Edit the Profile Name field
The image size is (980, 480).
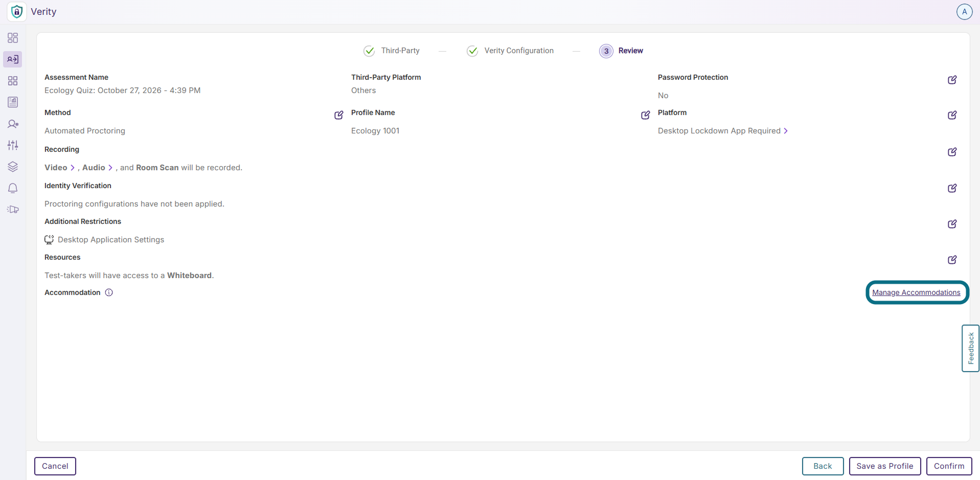click(645, 115)
